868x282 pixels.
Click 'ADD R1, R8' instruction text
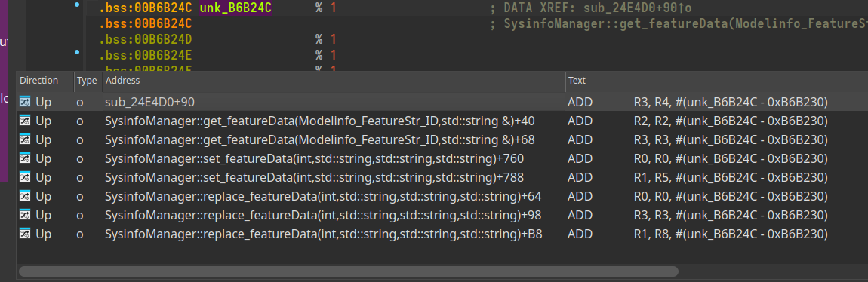coord(697,234)
